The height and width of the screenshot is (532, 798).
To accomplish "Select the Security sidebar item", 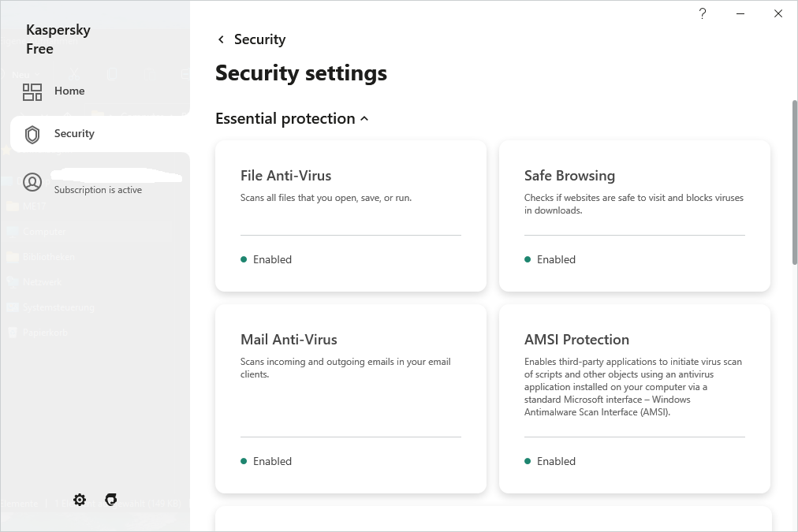I will (74, 134).
